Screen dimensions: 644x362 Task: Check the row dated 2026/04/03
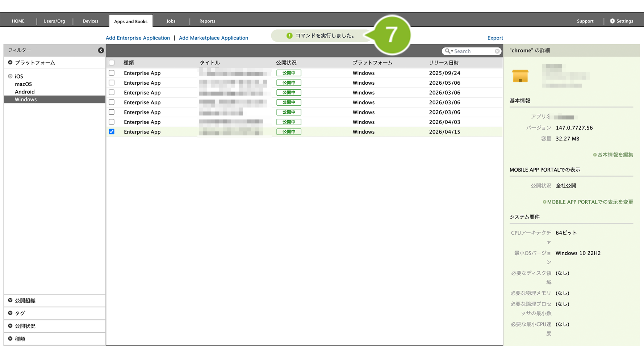[112, 122]
